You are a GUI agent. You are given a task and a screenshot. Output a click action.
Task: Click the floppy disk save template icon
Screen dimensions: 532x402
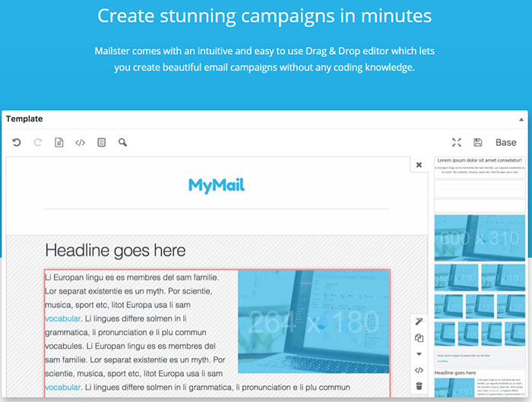(478, 142)
